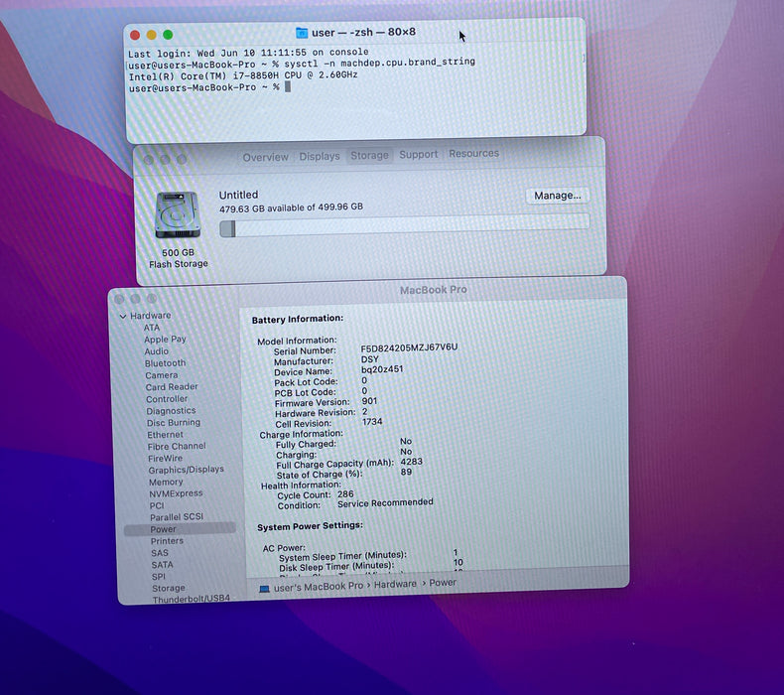
Task: Switch to the Displays tab
Action: tap(320, 156)
